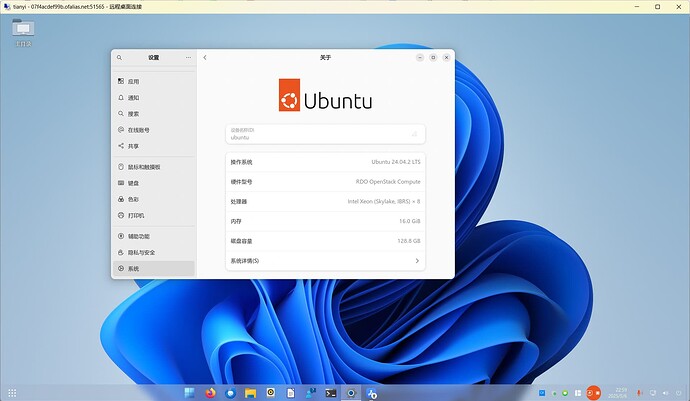
Task: Click the blue square tray icon
Action: click(x=542, y=393)
